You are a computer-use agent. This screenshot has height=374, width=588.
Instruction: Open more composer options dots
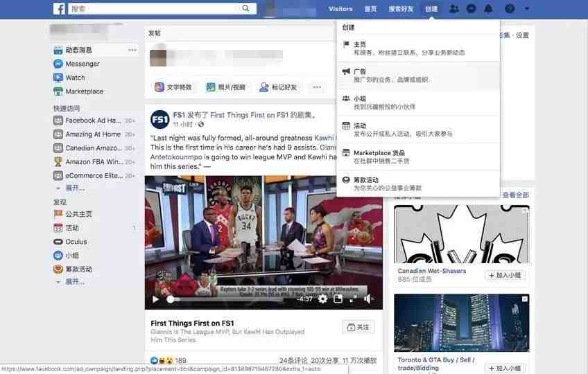[317, 87]
